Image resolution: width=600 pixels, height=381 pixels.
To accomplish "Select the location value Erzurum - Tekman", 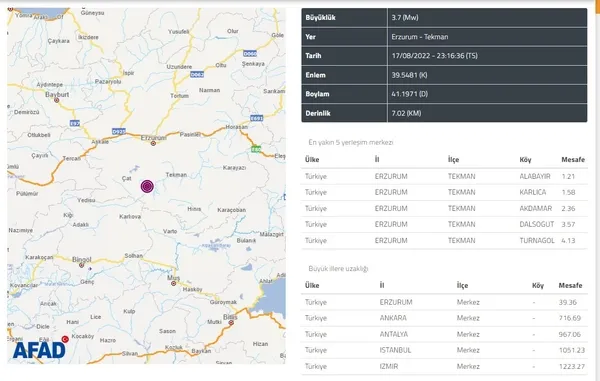I will coord(420,37).
